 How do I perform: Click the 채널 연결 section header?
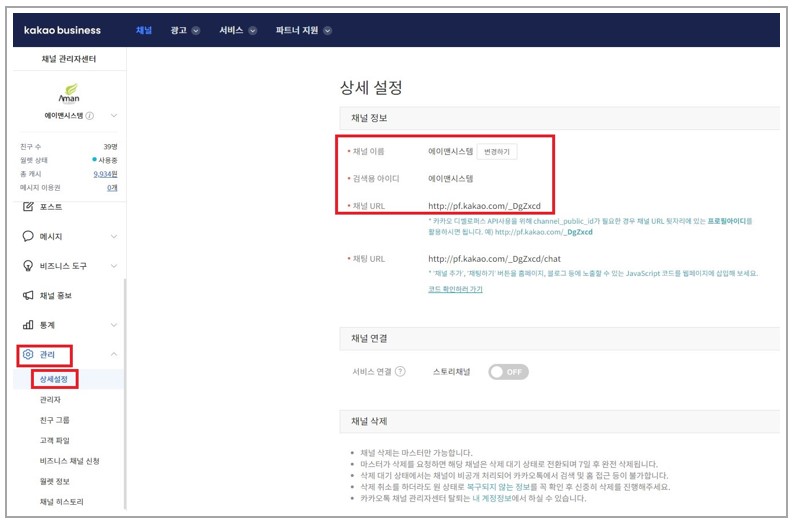point(559,339)
